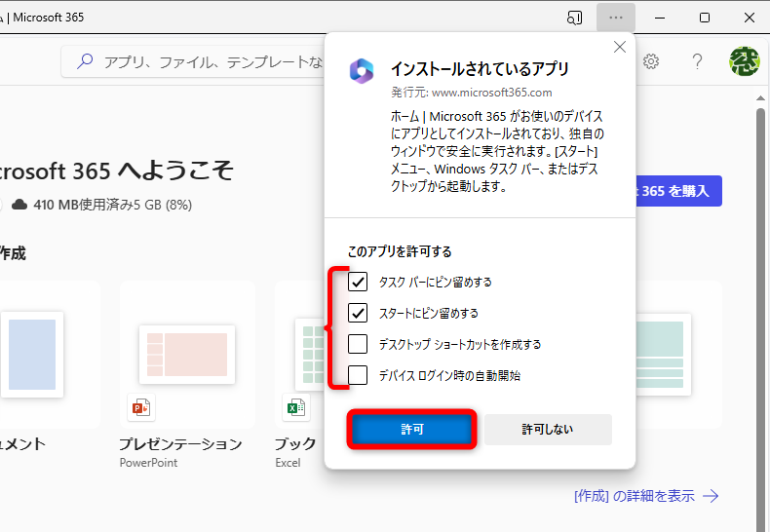The height and width of the screenshot is (532, 770).
Task: Click the Excel app icon
Action: [296, 407]
